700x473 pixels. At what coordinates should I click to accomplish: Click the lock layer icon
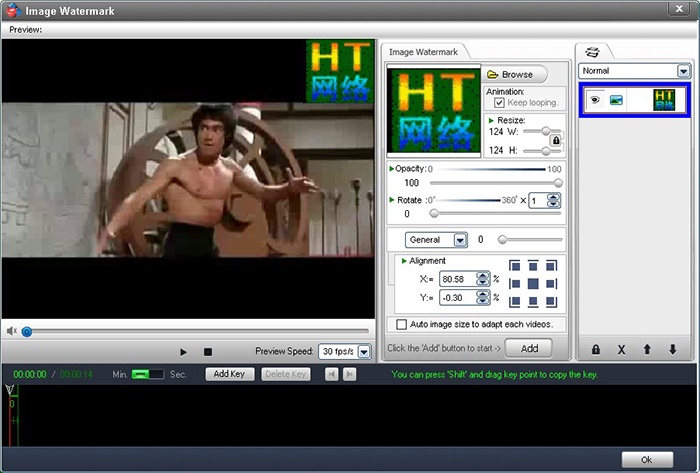click(596, 350)
